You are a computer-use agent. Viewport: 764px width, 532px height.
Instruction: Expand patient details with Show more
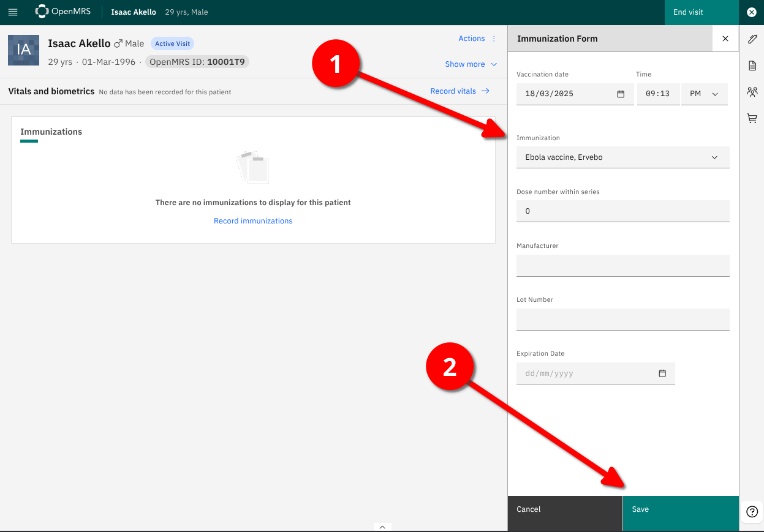[x=471, y=64]
